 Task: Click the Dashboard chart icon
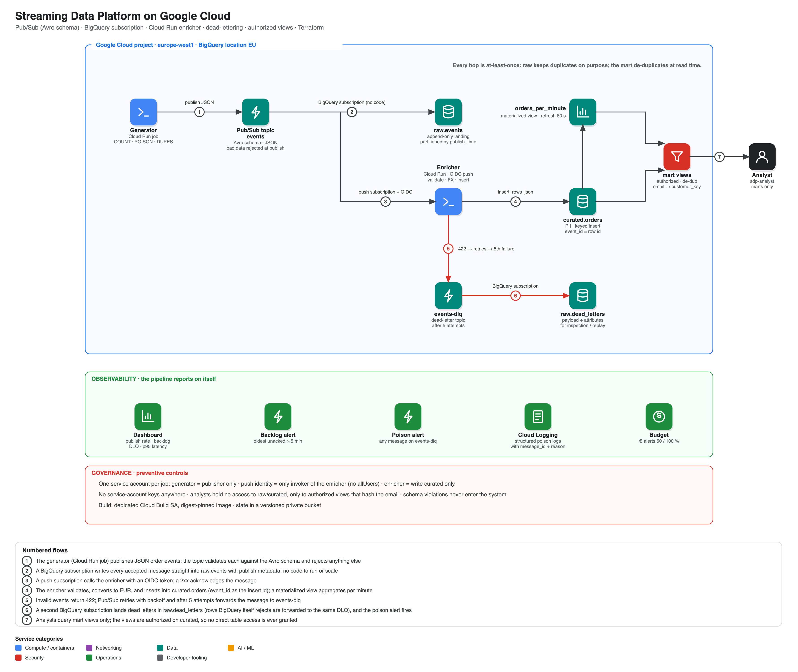(x=148, y=416)
